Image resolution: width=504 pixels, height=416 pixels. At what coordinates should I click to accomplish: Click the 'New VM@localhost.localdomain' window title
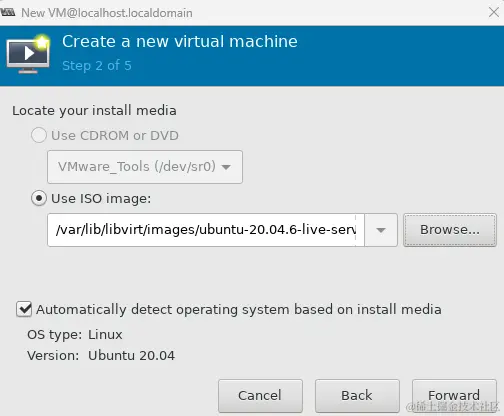point(107,13)
